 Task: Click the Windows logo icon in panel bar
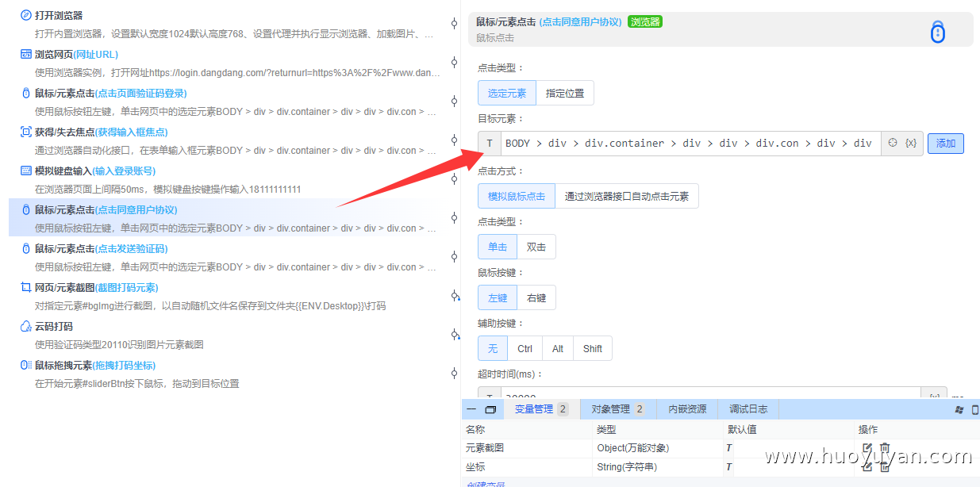click(959, 409)
